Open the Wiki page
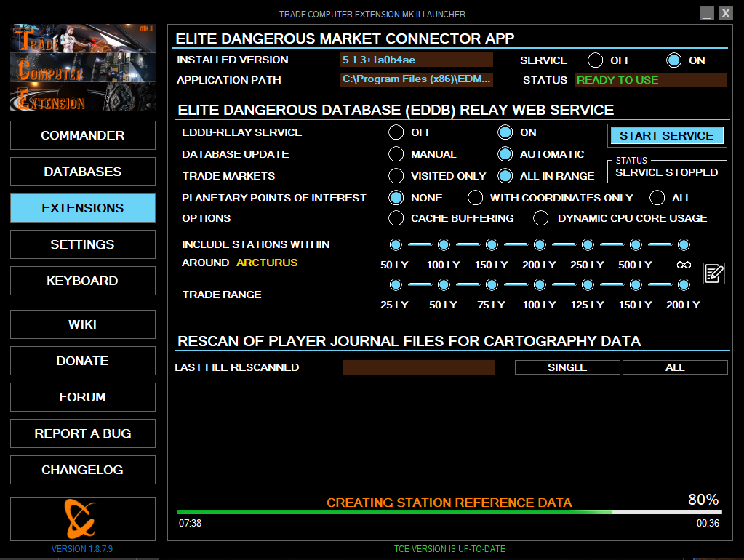The height and width of the screenshot is (560, 744). [83, 324]
